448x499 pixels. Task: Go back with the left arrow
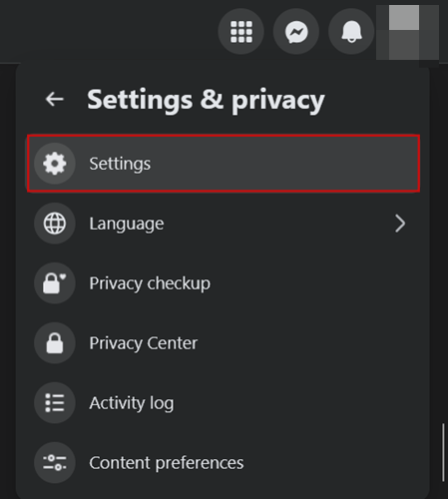click(55, 99)
